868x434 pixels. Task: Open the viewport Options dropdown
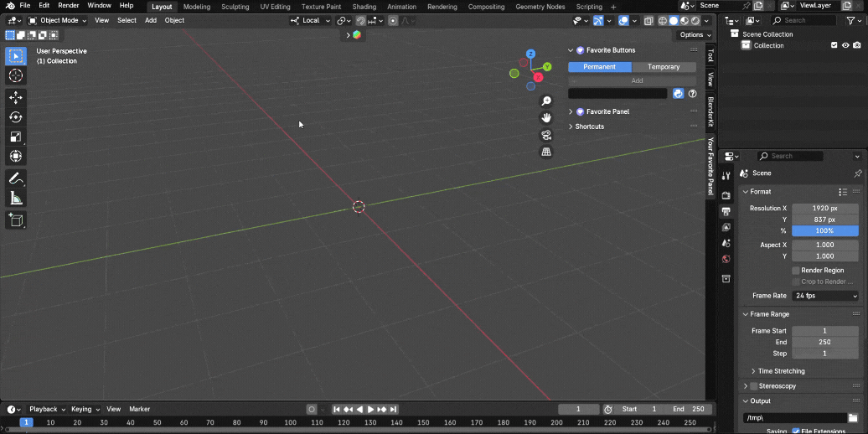[695, 34]
